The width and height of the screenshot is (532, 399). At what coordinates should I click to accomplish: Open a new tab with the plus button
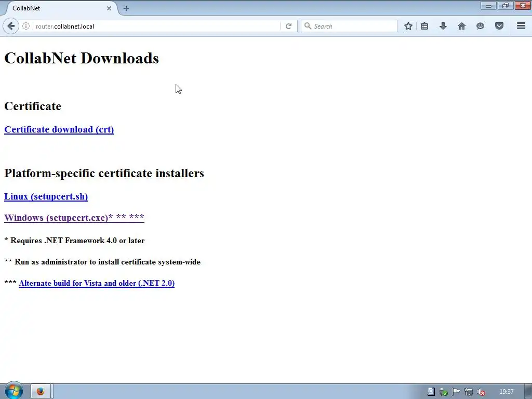[x=126, y=8]
